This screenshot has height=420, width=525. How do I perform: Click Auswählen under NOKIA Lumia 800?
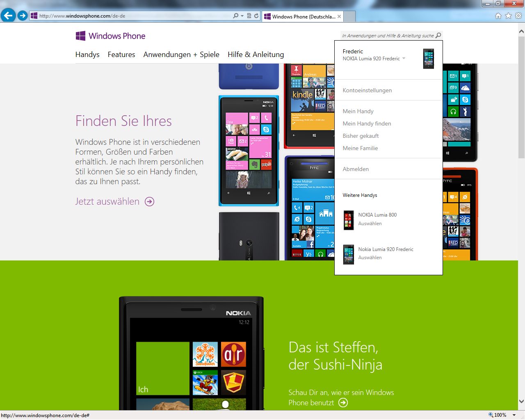point(370,224)
